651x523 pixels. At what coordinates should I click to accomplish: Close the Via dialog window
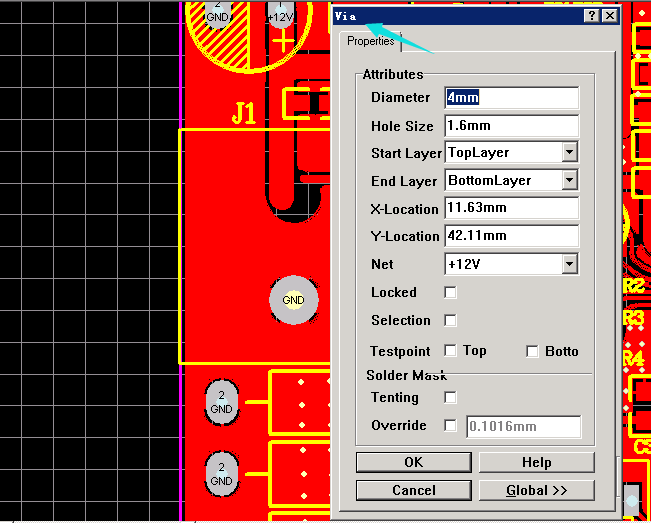[609, 16]
